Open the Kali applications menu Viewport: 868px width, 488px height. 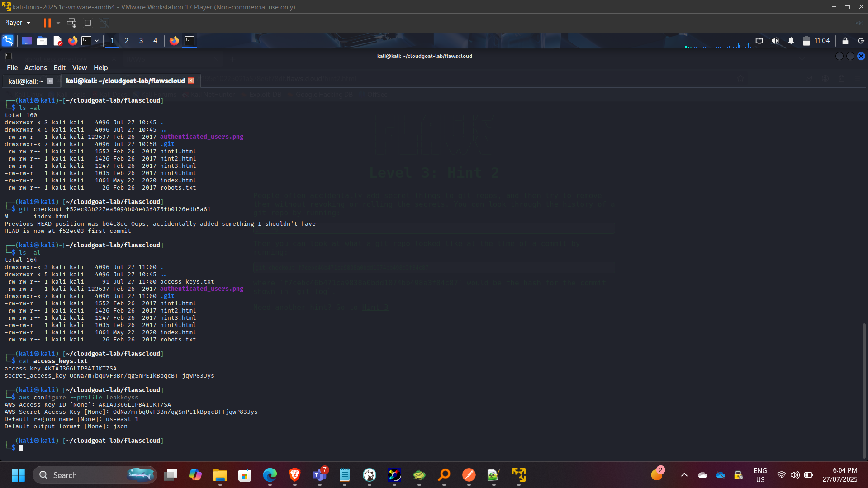pos(8,41)
